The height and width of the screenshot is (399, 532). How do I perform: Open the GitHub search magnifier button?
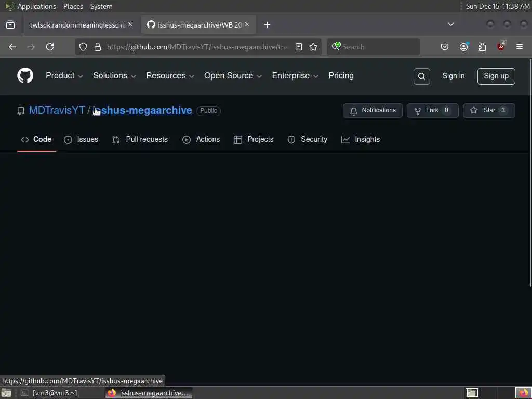coord(422,76)
